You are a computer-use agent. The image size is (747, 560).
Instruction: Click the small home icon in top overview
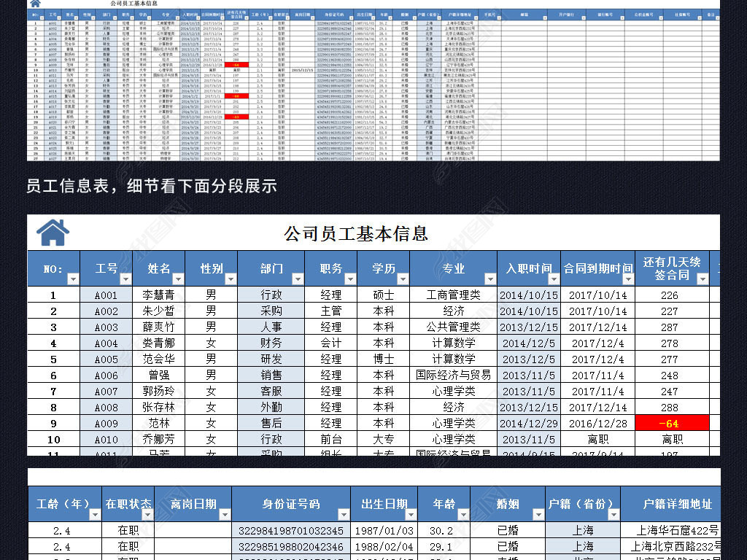[x=34, y=4]
